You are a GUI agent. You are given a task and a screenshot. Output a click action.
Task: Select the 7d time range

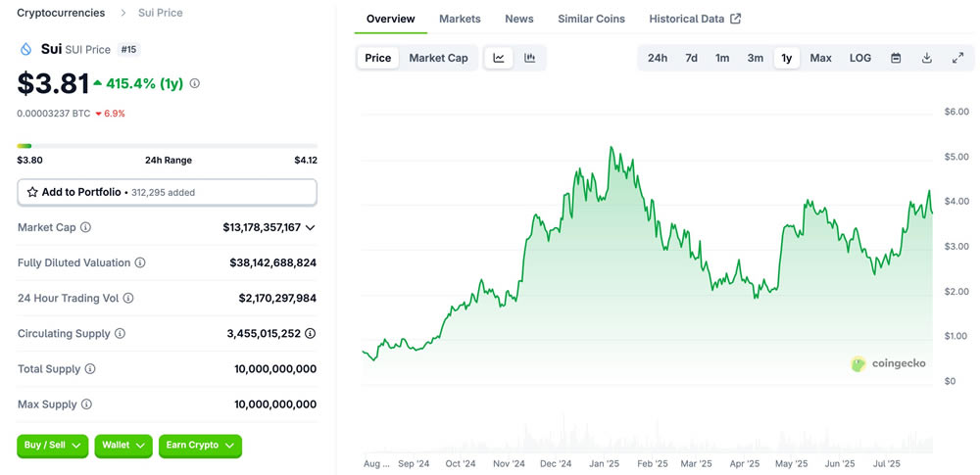[x=691, y=58]
